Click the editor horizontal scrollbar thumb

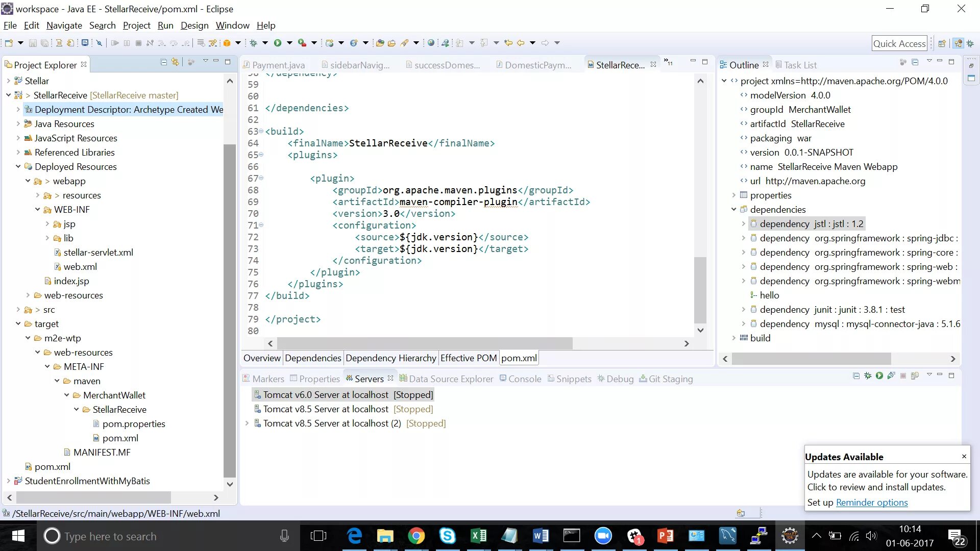(424, 343)
